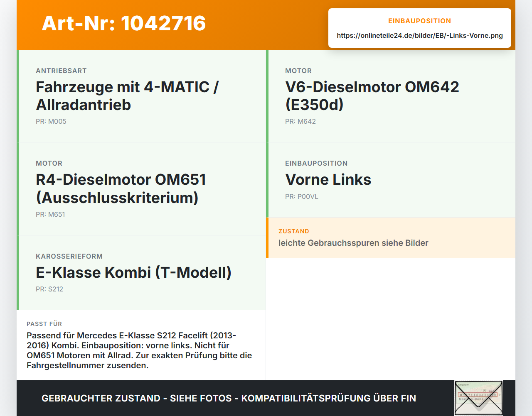532x416 pixels.
Task: Click the PR: M651 code
Action: click(50, 214)
